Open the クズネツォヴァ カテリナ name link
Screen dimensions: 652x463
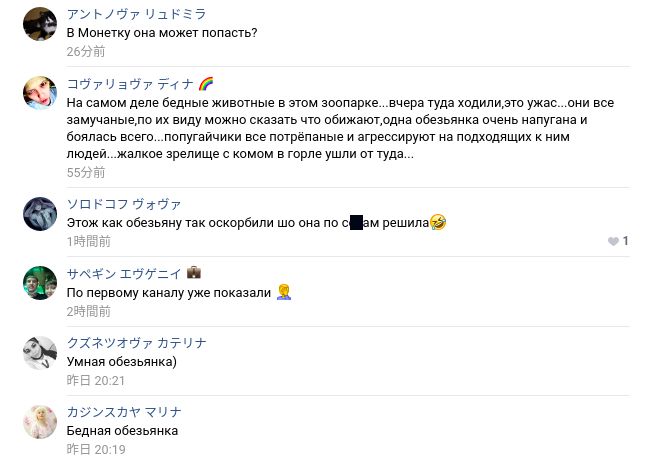[x=136, y=343]
